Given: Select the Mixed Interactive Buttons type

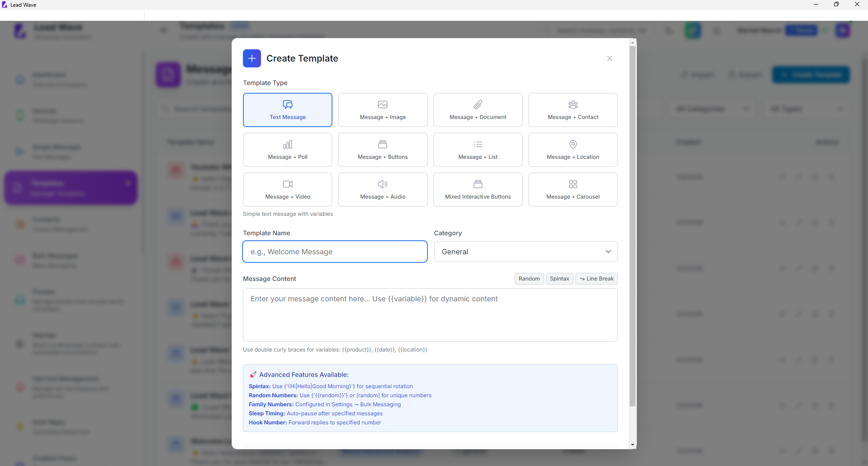Looking at the screenshot, I should click(478, 190).
